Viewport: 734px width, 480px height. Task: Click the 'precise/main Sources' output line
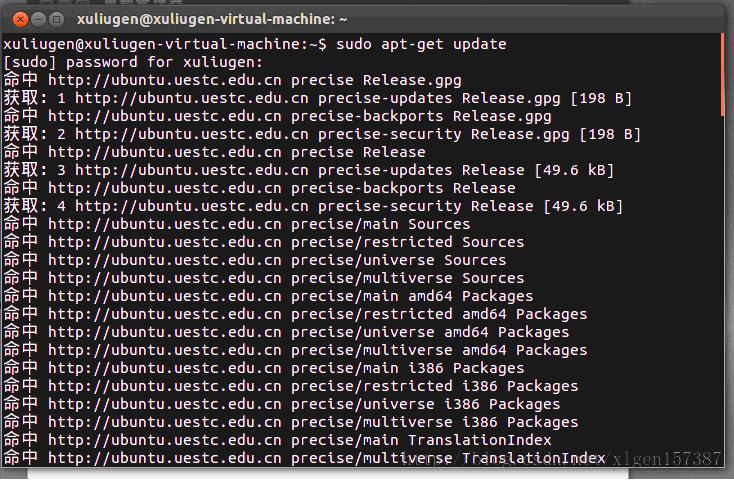(237, 224)
